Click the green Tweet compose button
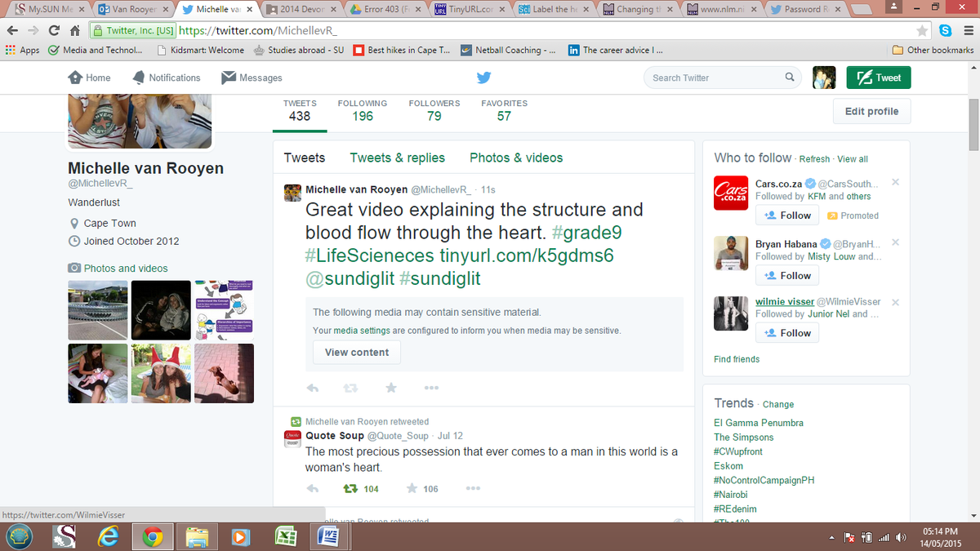 click(x=879, y=78)
